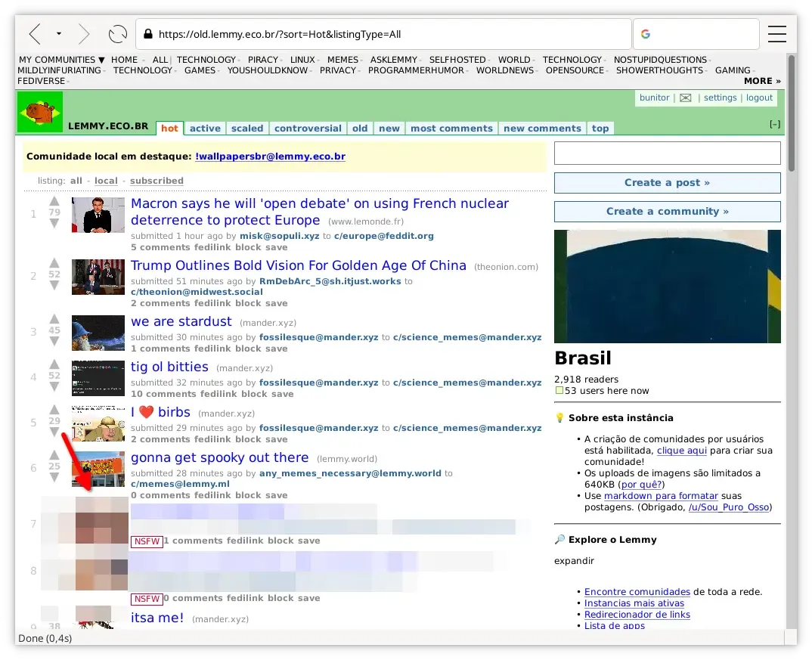Image resolution: width=812 pixels, height=660 pixels.
Task: Open the MY COMMUNITIES dropdown
Action: pyautogui.click(x=60, y=60)
